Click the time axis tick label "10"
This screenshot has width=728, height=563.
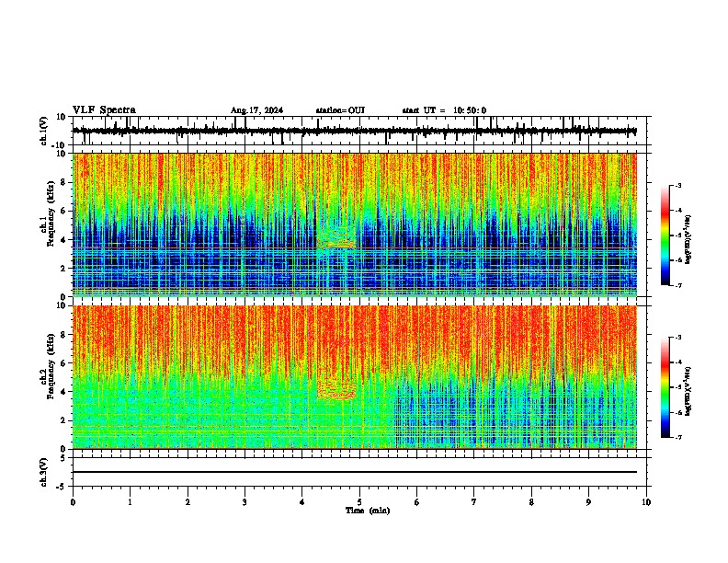pos(646,502)
